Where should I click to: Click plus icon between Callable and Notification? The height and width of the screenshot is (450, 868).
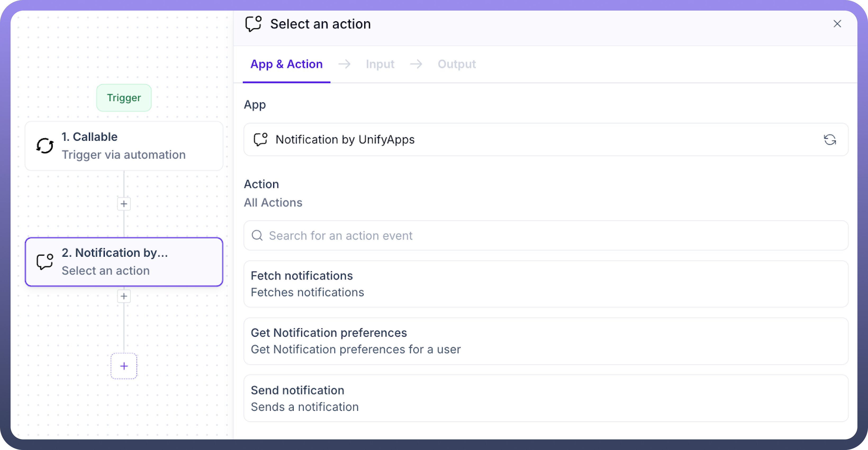click(124, 204)
